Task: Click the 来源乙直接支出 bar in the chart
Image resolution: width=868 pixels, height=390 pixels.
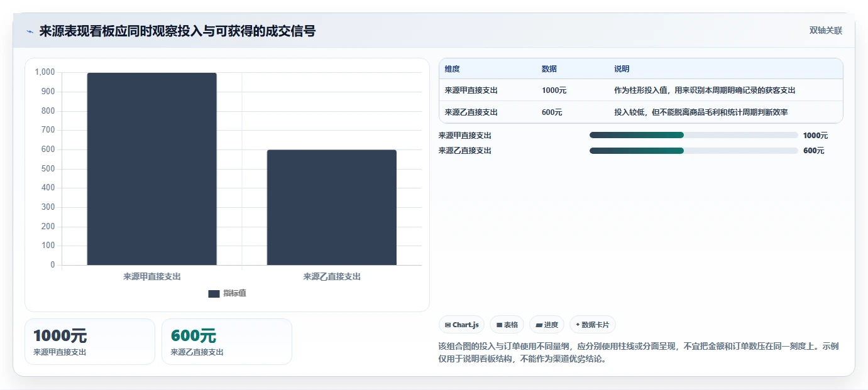Action: [x=332, y=207]
